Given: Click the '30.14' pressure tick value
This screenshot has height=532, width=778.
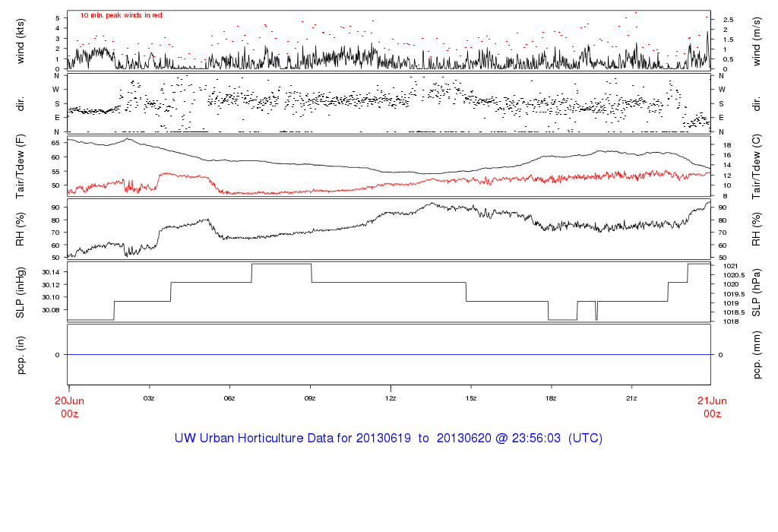Looking at the screenshot, I should pyautogui.click(x=51, y=272).
